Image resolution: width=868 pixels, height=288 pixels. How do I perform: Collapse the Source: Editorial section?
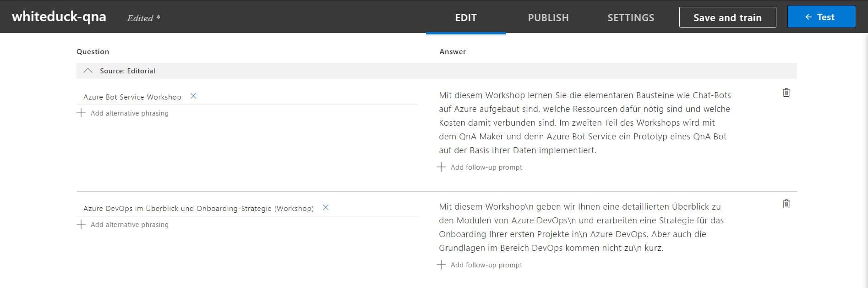[x=88, y=71]
